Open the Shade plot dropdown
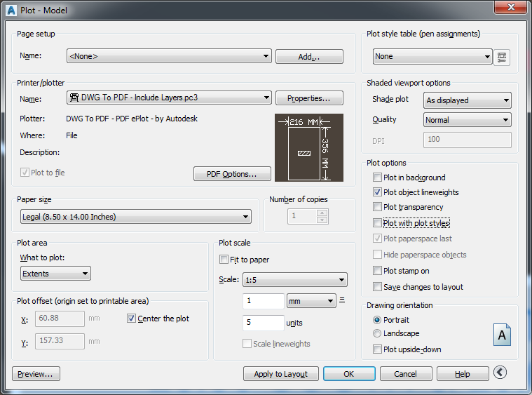This screenshot has width=532, height=395. click(468, 100)
